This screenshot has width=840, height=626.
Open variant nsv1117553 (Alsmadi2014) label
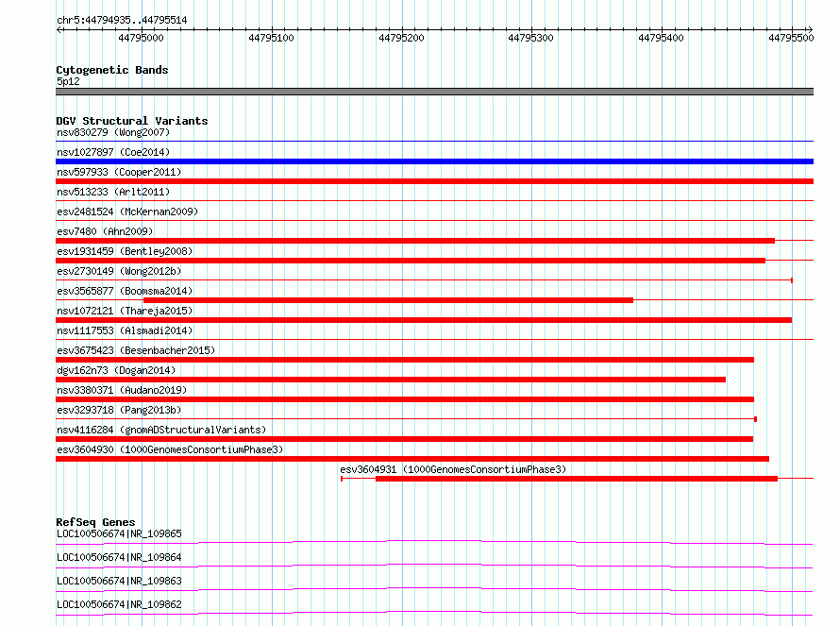125,330
